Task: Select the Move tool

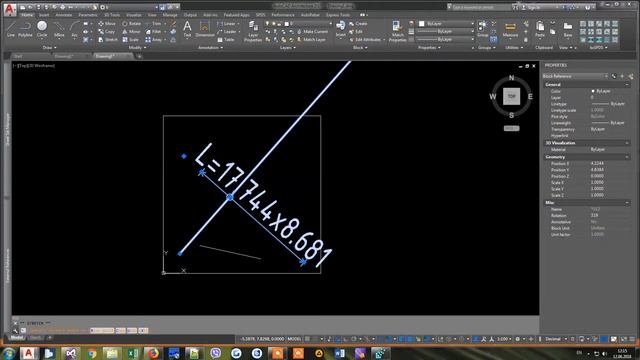Action: 107,24
